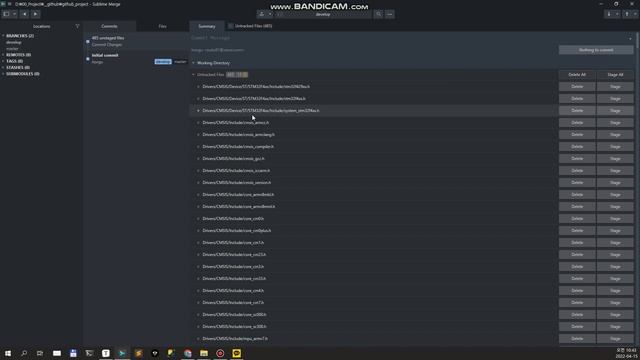Viewport: 640px width, 360px height.
Task: Open the File Explorer taskbar icon
Action: 204,353
